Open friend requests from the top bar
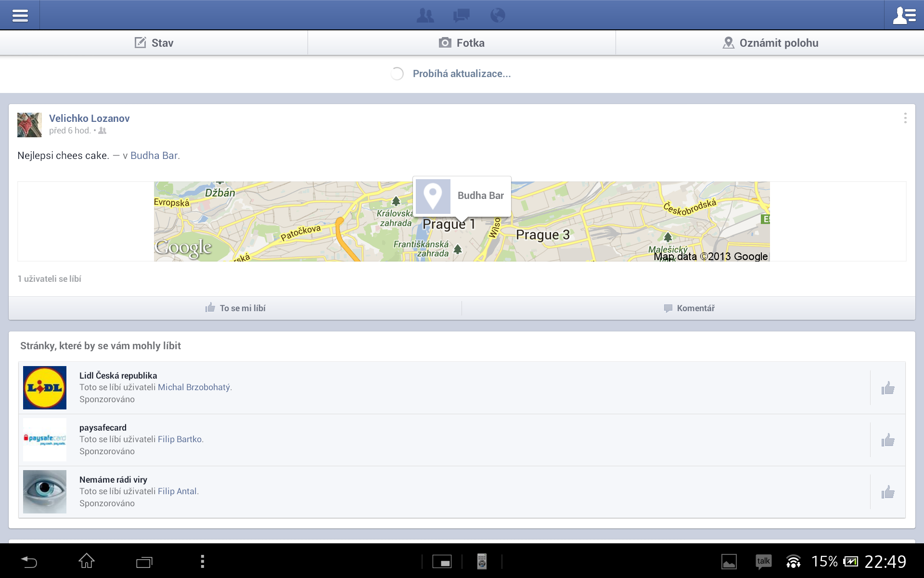 [x=425, y=15]
